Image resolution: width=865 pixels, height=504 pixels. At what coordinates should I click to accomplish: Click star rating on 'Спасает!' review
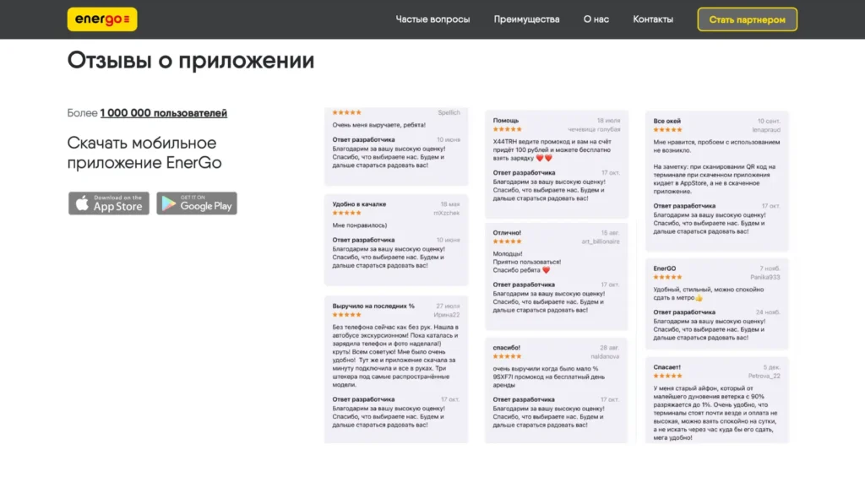pos(667,376)
